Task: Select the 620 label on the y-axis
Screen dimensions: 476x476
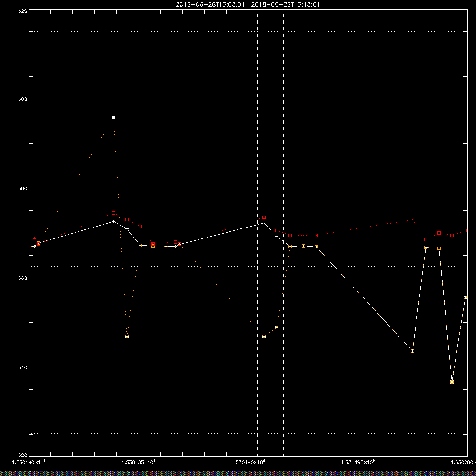Action: [x=23, y=10]
